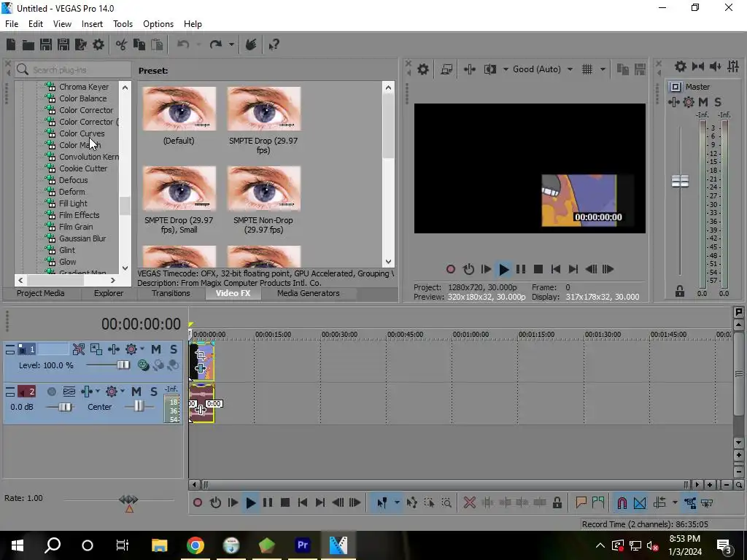
Task: Solo the Master bus
Action: [718, 102]
